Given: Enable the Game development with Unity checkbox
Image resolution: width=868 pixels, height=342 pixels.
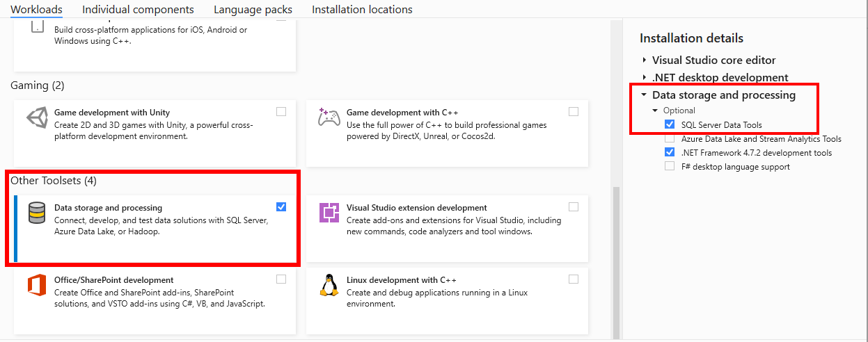Looking at the screenshot, I should (x=281, y=111).
